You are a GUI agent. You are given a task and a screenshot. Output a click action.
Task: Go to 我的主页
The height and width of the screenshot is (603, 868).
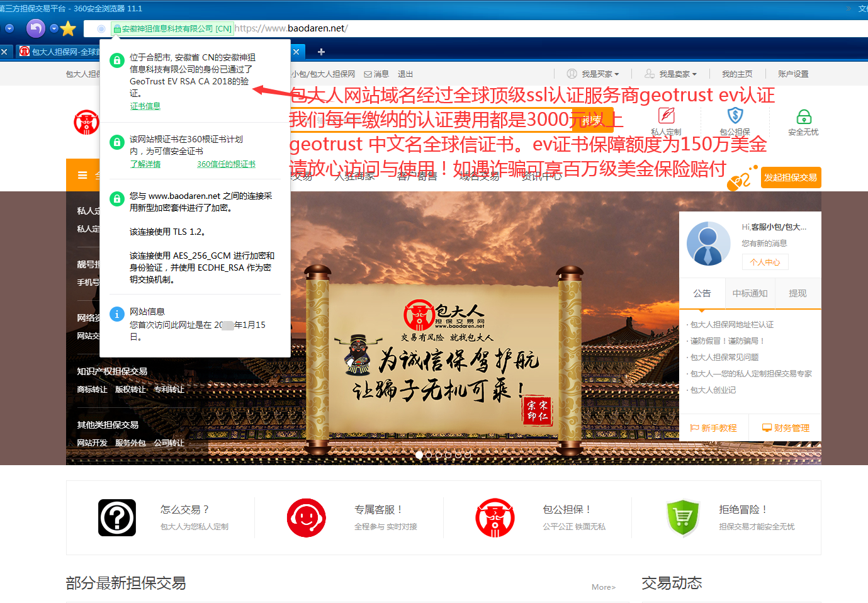(737, 74)
